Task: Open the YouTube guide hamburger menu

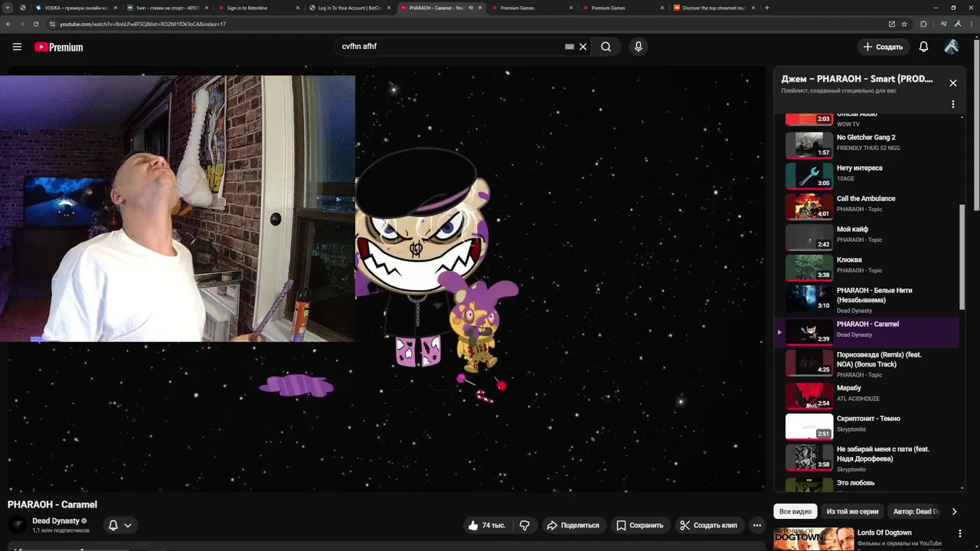Action: 17,47
